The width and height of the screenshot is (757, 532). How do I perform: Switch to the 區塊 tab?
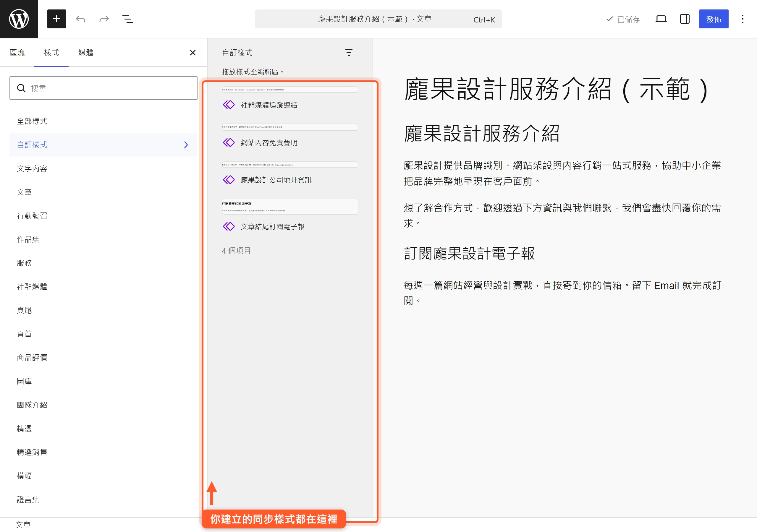(x=17, y=53)
